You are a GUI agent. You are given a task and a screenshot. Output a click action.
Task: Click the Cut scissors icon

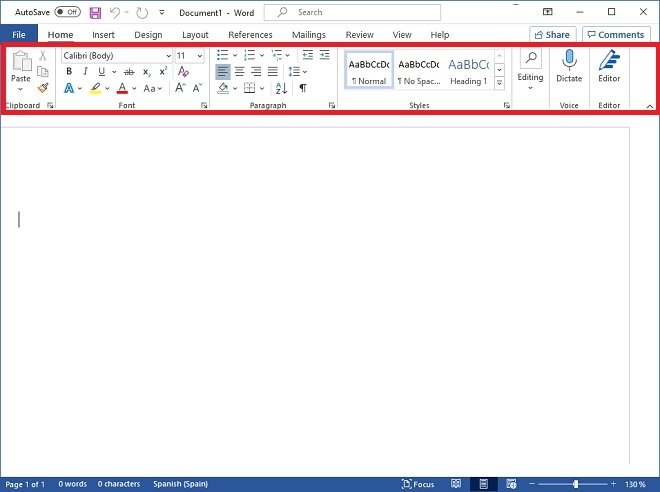click(43, 56)
